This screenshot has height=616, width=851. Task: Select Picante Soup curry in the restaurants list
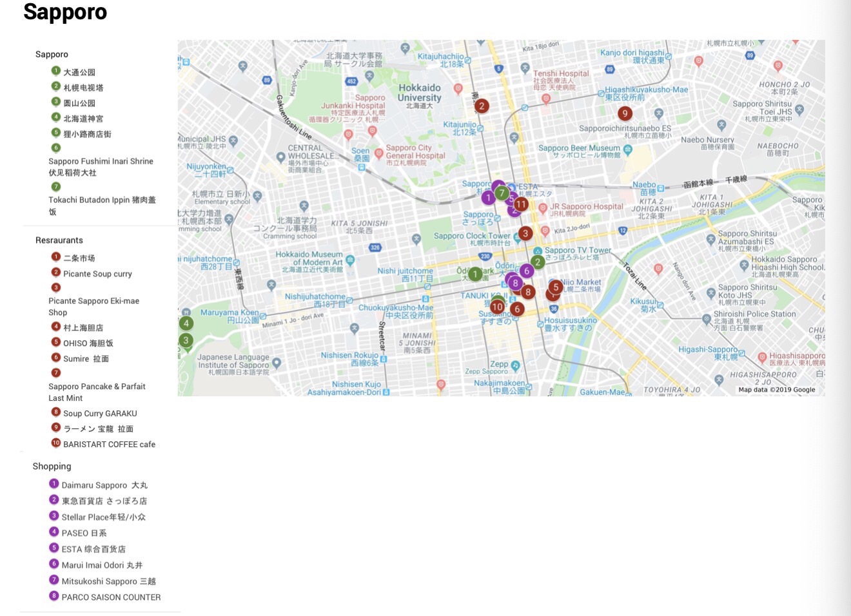[97, 274]
